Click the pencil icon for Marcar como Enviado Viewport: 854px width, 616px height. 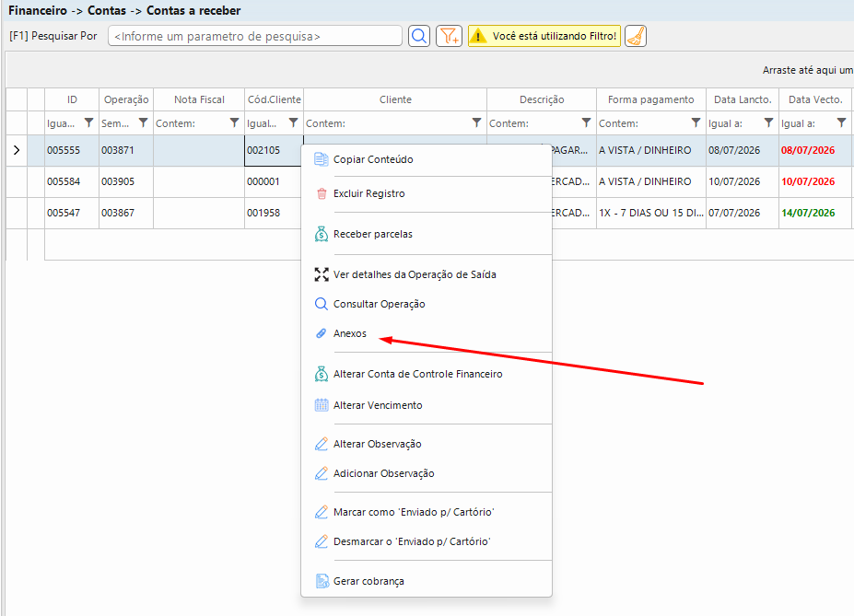click(322, 512)
